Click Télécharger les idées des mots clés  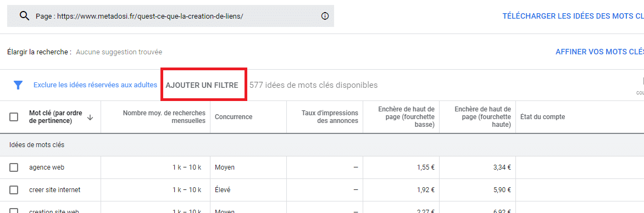(573, 16)
